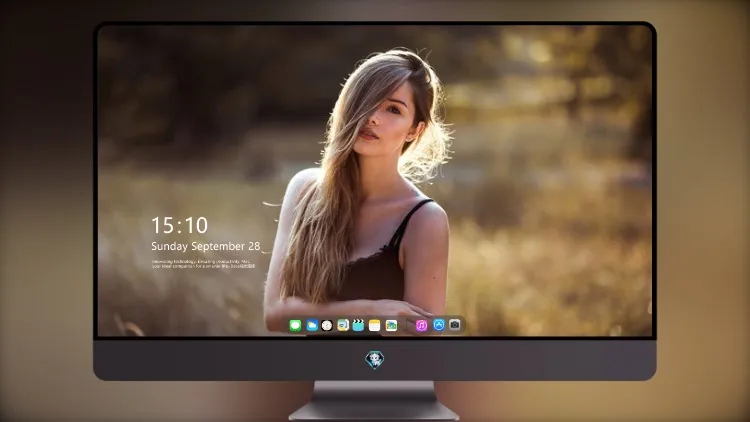
Task: Open the yellow Notes app in dock
Action: [375, 326]
